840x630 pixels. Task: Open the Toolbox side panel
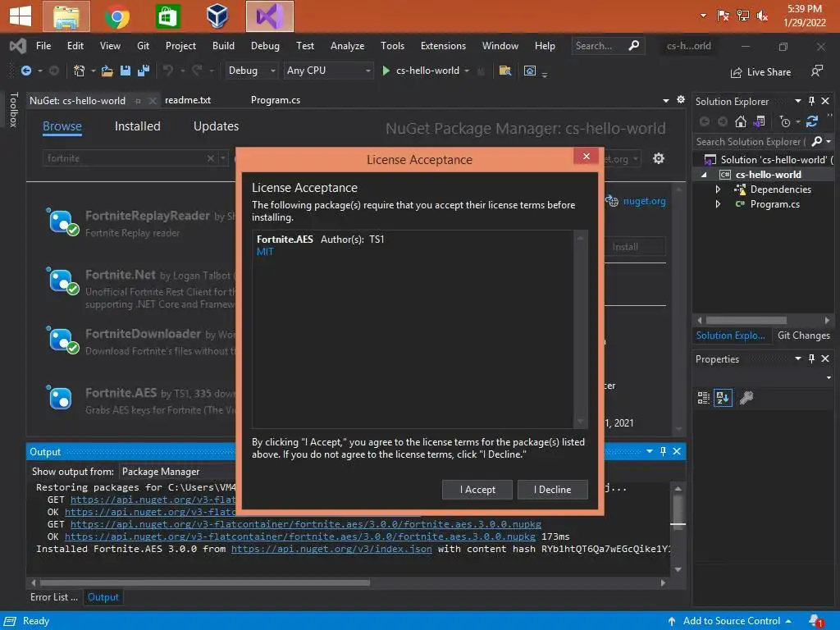(13, 109)
